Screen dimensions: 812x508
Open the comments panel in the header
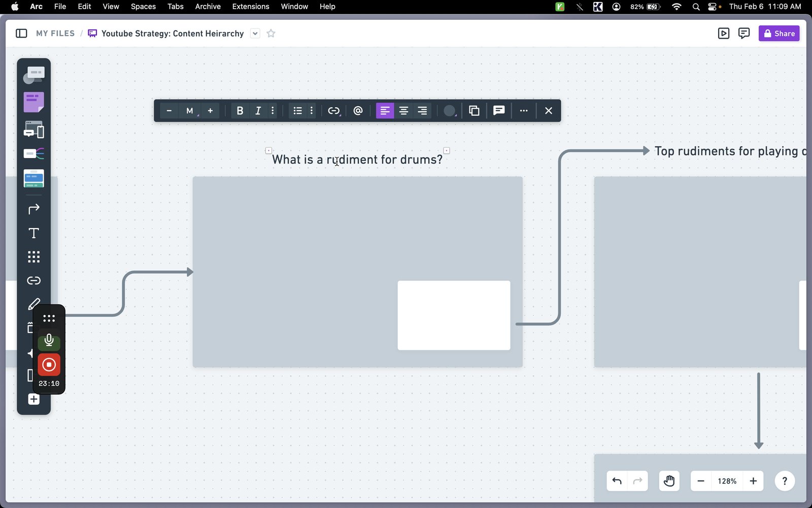pyautogui.click(x=744, y=34)
